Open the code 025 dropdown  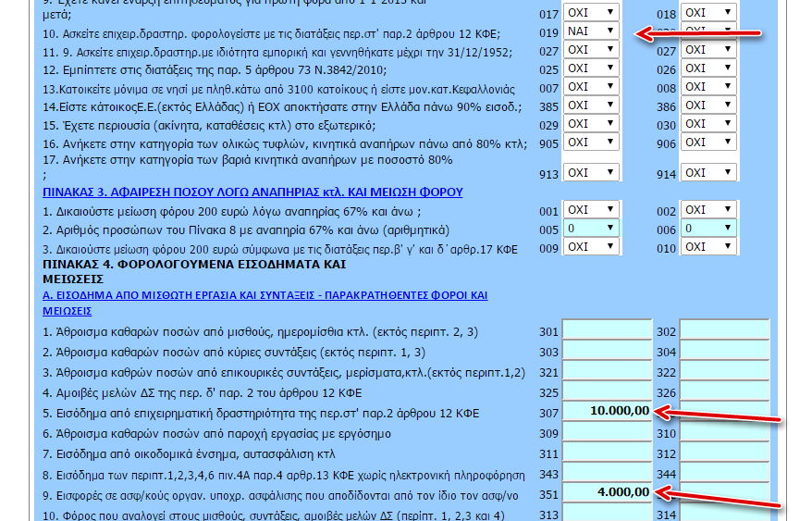click(x=590, y=68)
